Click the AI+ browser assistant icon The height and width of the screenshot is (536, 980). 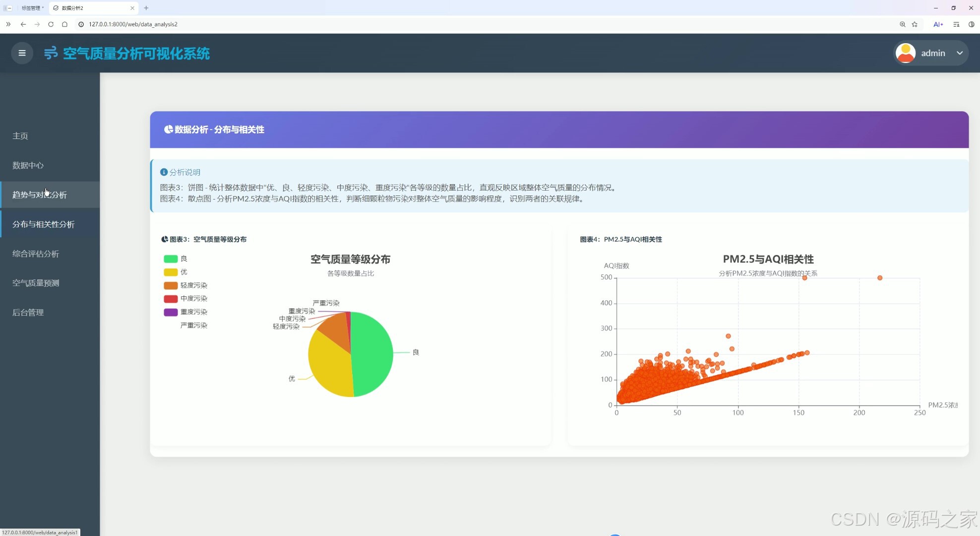[938, 24]
